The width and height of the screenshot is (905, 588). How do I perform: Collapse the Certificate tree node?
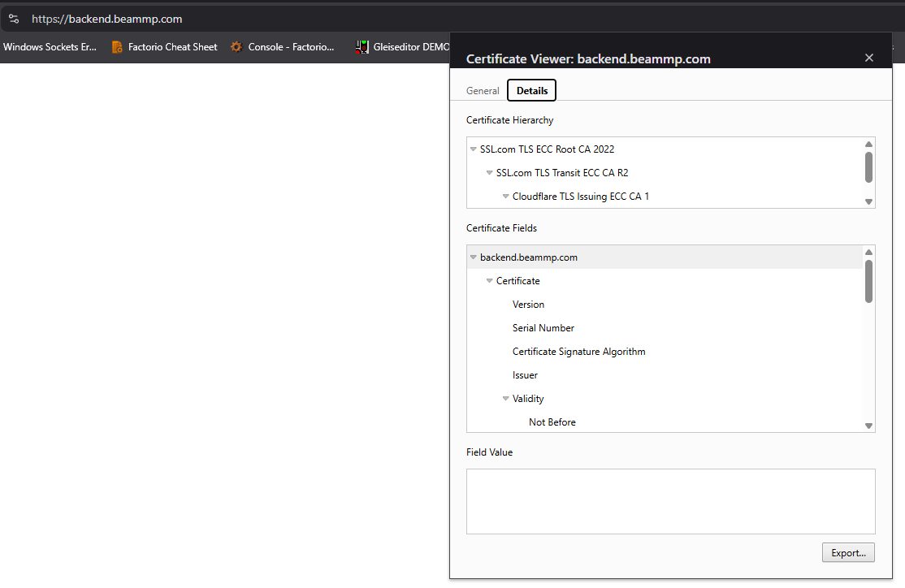[x=489, y=281]
